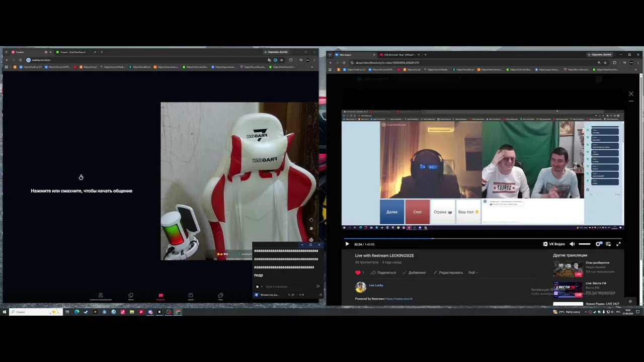Expand the Ещё dropdown
Screen dimensions: 644x362
pyautogui.click(x=473, y=273)
